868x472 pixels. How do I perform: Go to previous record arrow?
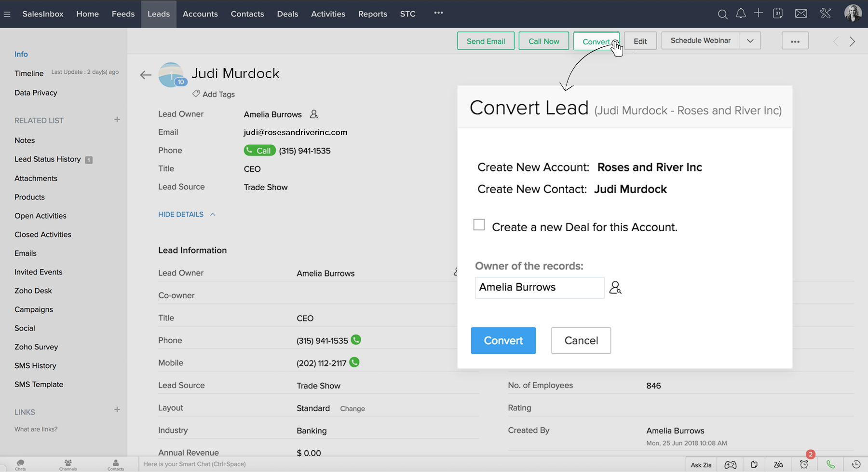[x=836, y=42]
